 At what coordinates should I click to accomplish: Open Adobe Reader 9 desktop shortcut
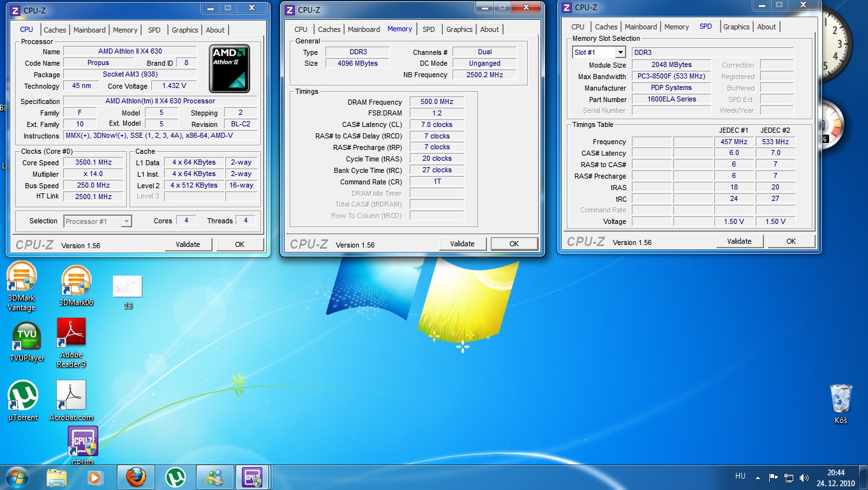(x=71, y=343)
